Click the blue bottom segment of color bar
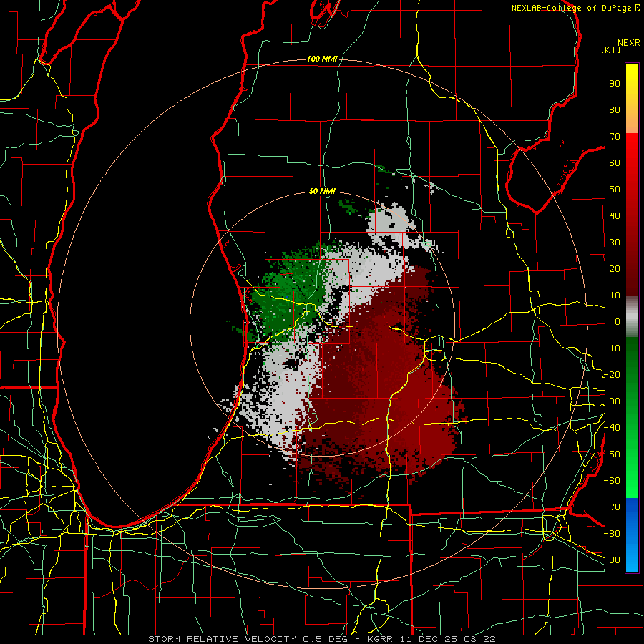This screenshot has height=644, width=644. 632,535
